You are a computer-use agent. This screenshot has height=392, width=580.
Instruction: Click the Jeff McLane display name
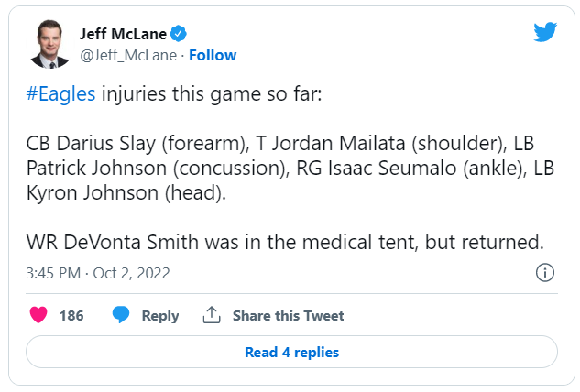tap(124, 34)
